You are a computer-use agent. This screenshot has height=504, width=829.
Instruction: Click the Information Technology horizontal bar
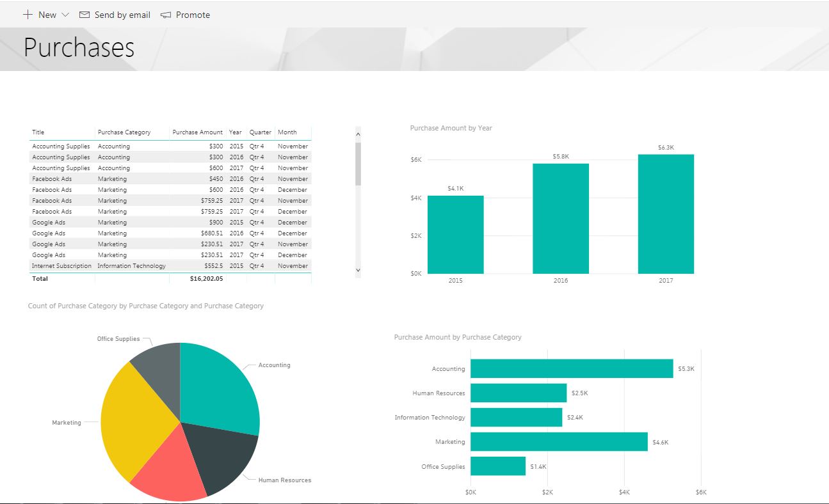click(516, 418)
